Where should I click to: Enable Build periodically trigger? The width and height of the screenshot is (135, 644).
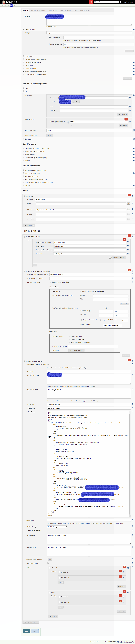click(24, 155)
